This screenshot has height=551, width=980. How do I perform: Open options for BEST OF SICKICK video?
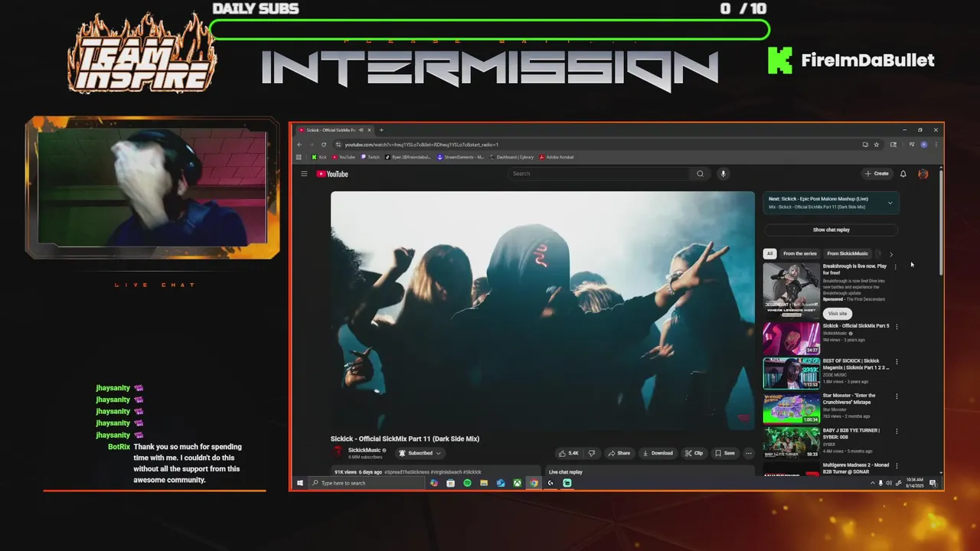(897, 362)
